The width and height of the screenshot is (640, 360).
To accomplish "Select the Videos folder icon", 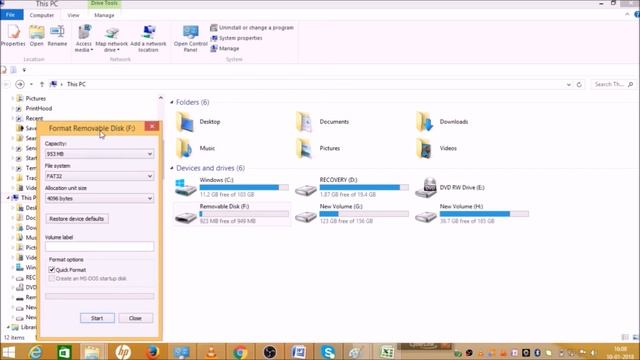I will 425,148.
